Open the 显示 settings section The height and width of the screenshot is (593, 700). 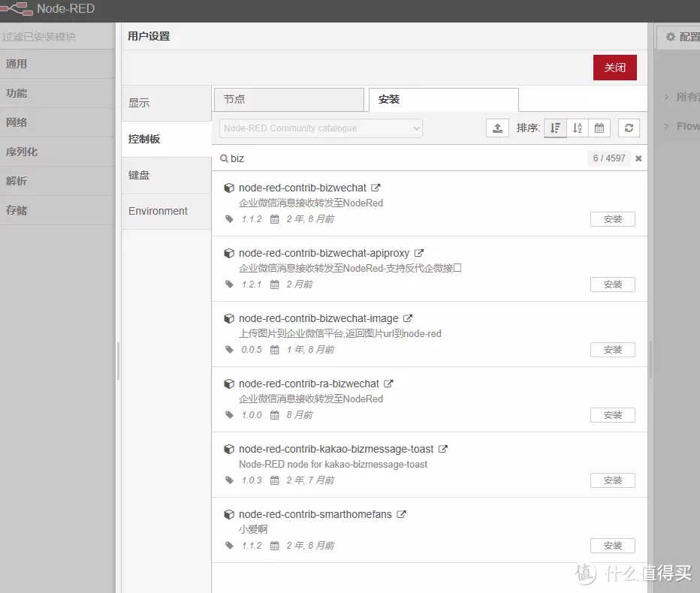coord(166,103)
